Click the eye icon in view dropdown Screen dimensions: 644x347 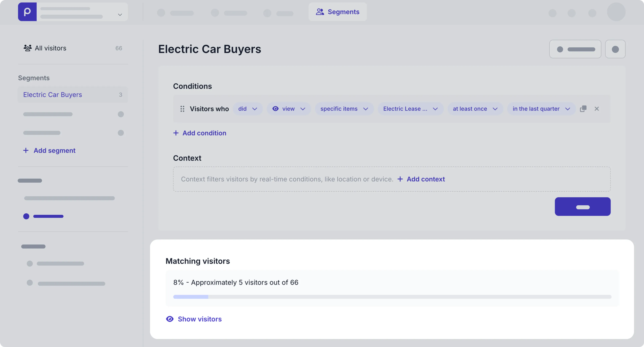pos(276,109)
